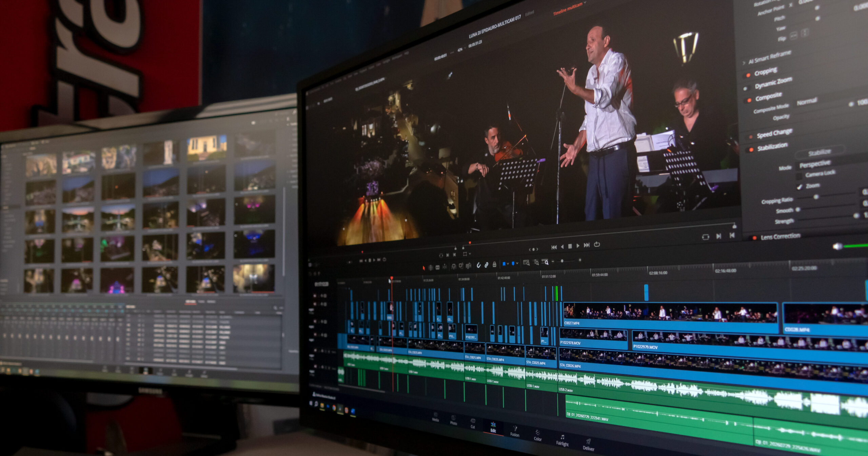The width and height of the screenshot is (868, 456).
Task: Toggle the Position Lock padlock icon
Action: click(x=494, y=264)
